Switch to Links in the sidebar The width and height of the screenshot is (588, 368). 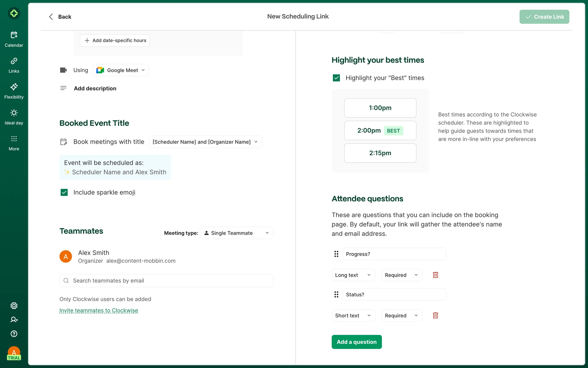pos(14,65)
